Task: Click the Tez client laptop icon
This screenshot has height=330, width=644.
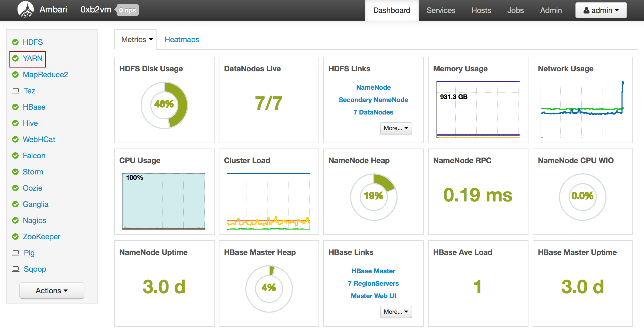Action: 16,91
